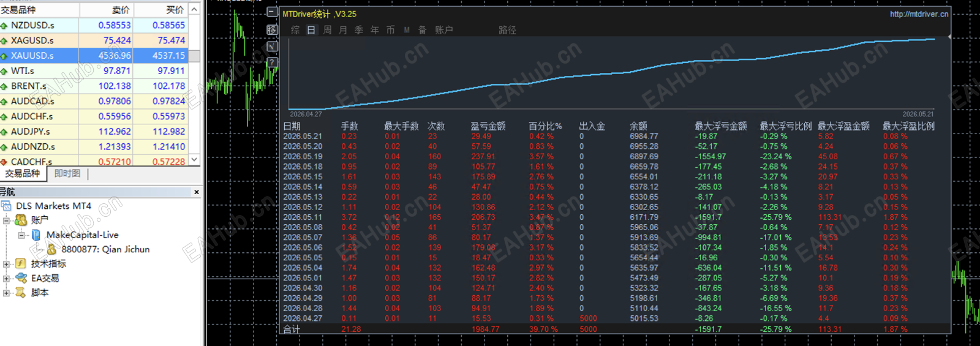Select the AUDCAD.s symbol row
The width and height of the screenshot is (980, 346).
94,101
